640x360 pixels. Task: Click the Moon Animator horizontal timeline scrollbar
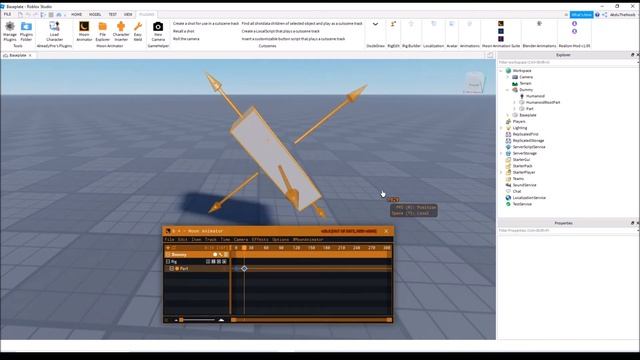312,320
